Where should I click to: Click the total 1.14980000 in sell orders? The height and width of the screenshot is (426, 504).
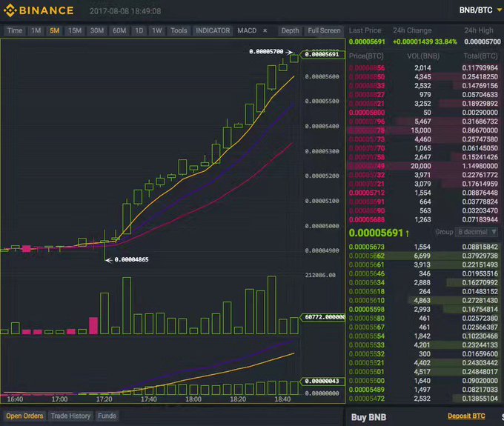480,166
